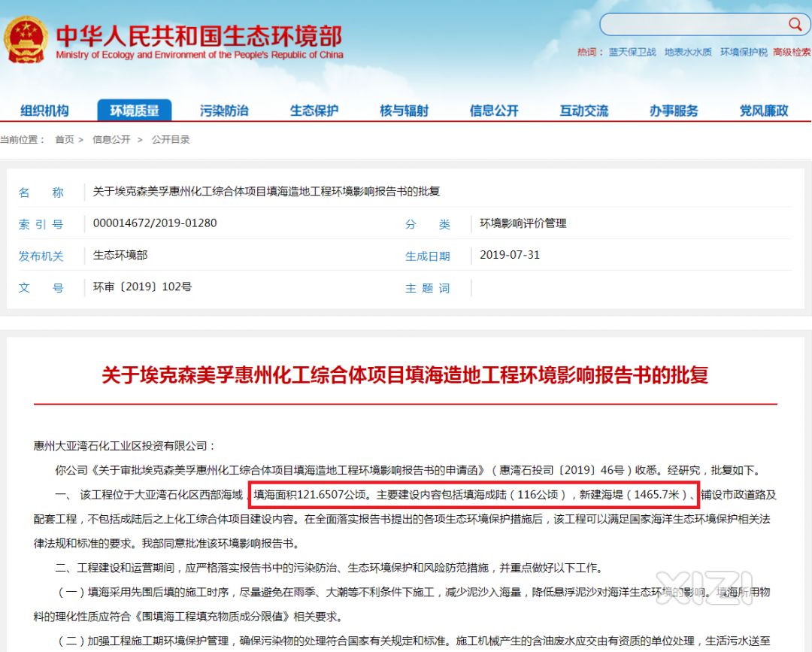The image size is (812, 652).
Task: Open the 高级检索 advanced search link
Action: 792,52
